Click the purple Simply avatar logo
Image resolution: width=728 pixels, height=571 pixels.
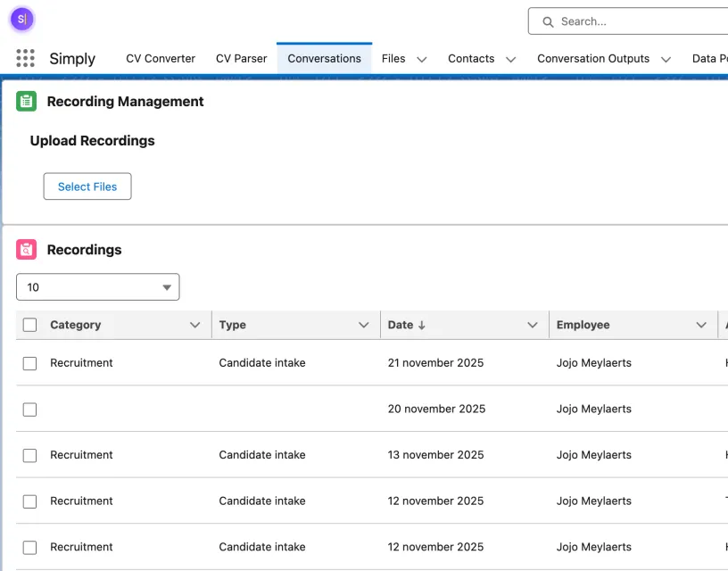coord(21,19)
